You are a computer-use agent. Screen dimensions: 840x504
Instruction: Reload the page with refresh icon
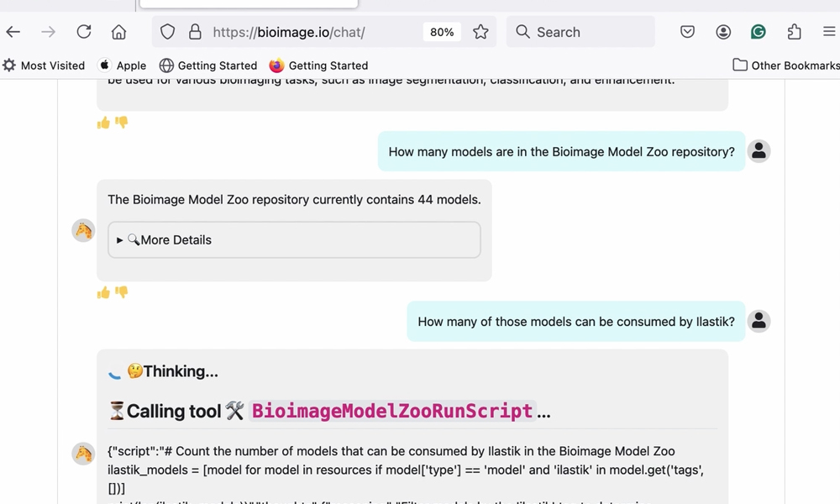(84, 32)
